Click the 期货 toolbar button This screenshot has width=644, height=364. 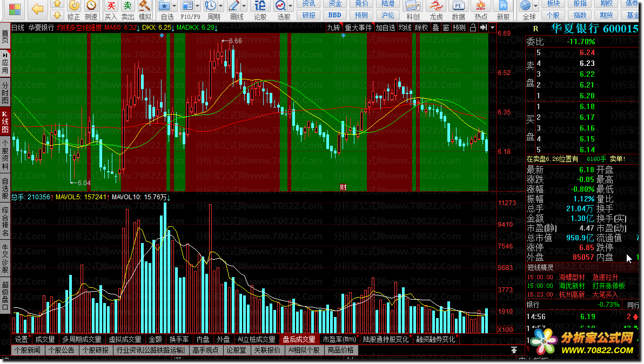point(606,15)
